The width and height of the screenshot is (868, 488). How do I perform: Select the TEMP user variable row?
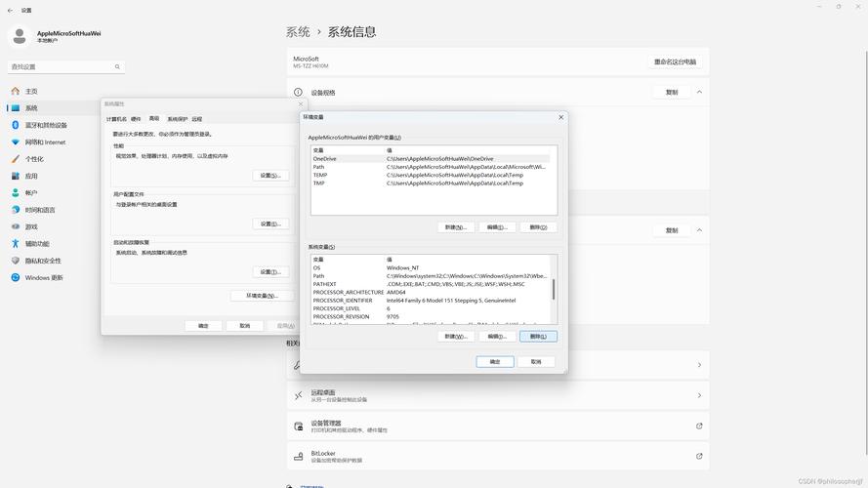click(x=432, y=175)
